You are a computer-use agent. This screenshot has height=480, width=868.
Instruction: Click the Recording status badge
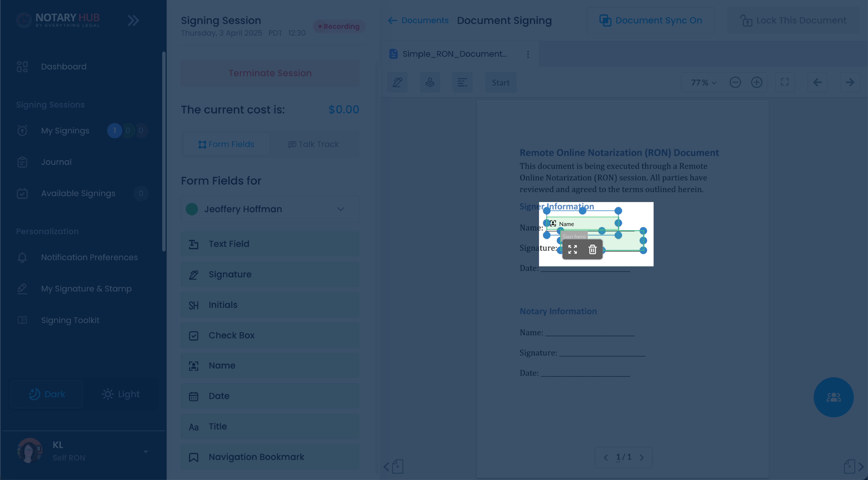point(339,26)
